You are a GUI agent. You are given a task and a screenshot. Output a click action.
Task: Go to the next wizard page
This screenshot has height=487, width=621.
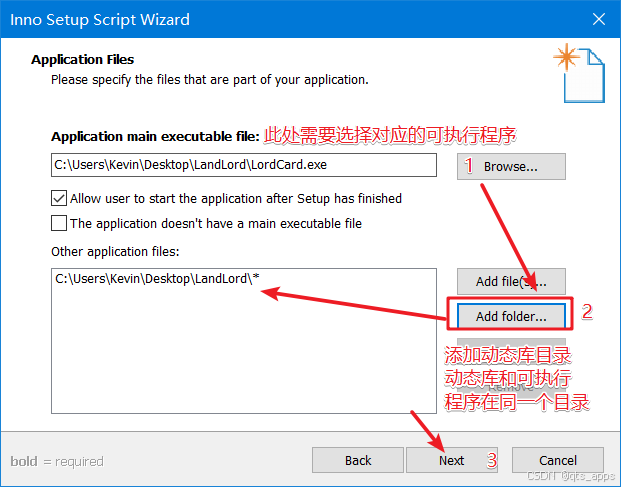click(451, 460)
